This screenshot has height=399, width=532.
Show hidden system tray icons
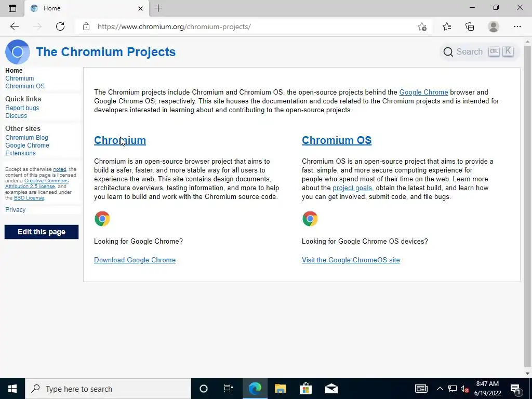[440, 389]
